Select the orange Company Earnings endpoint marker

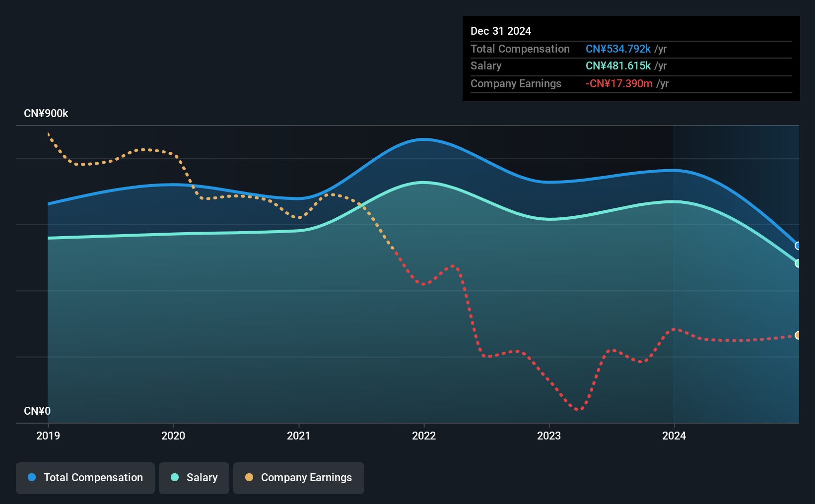coord(798,335)
